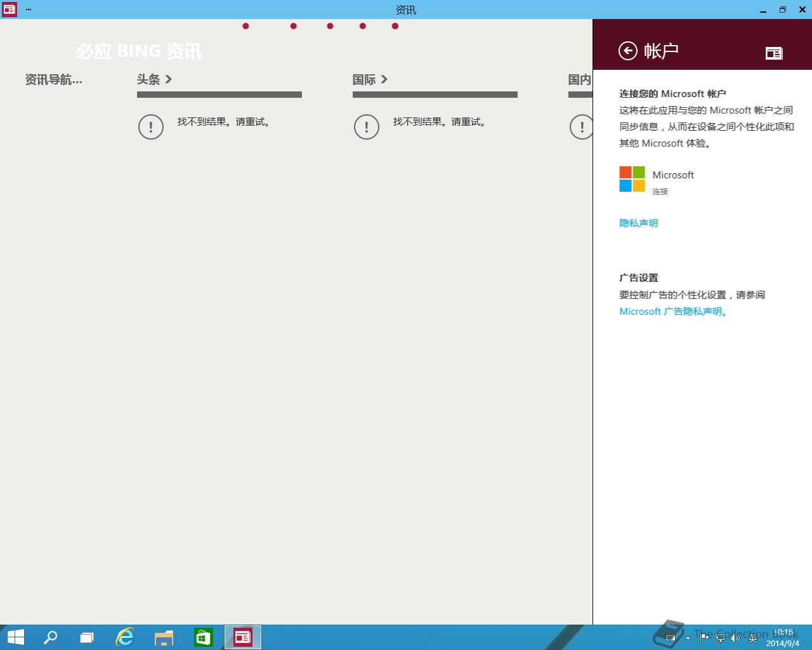The image size is (812, 650).
Task: Click the volume speaker tray icon
Action: (736, 637)
